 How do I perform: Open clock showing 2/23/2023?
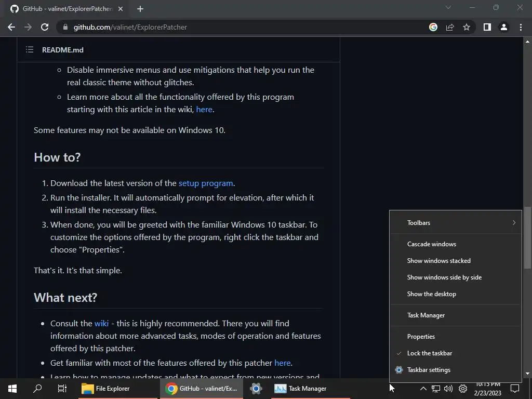tap(487, 389)
